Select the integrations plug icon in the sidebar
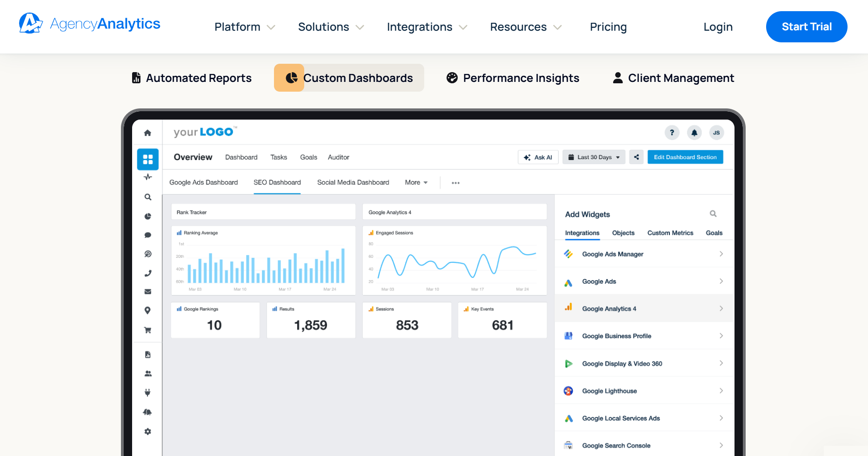Image resolution: width=868 pixels, height=456 pixels. point(147,392)
